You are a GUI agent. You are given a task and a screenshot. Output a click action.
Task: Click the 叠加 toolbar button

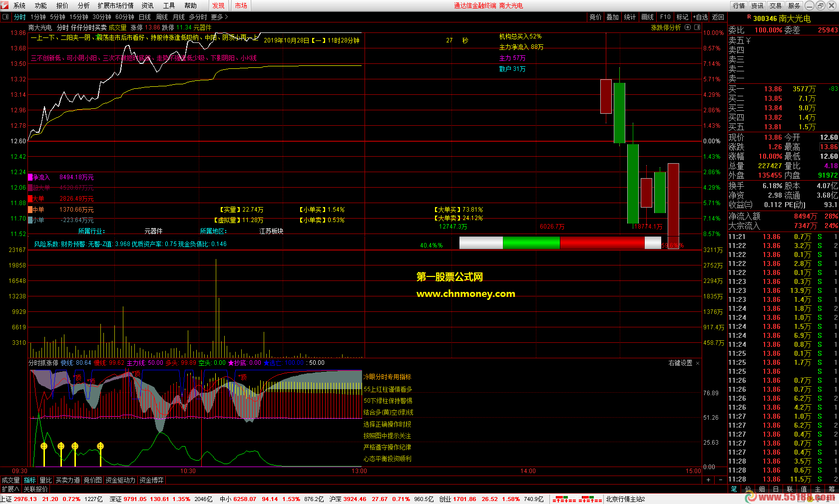point(613,17)
